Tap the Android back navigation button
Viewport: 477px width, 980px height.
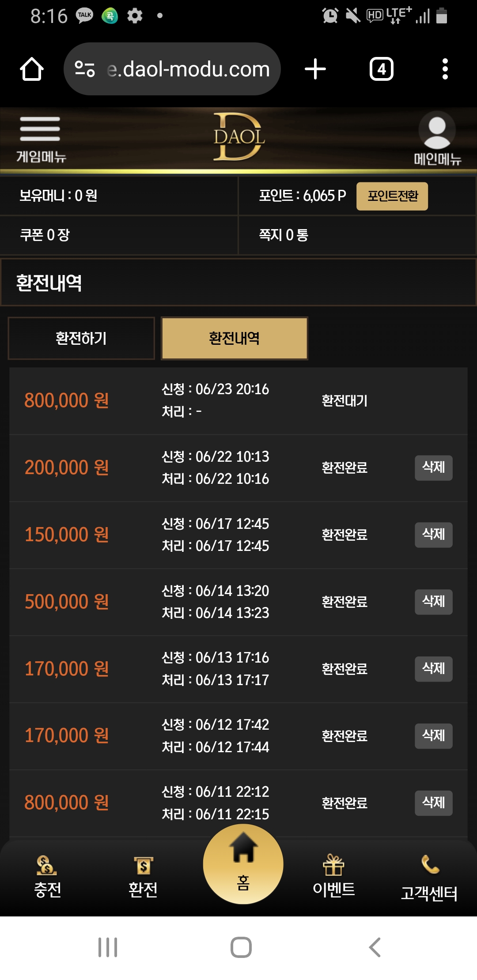pyautogui.click(x=375, y=947)
